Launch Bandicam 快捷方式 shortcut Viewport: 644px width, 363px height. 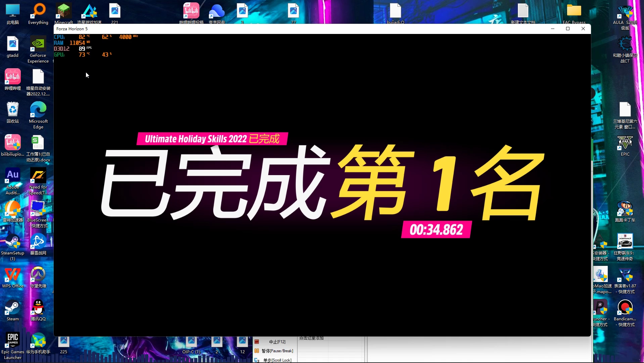click(x=625, y=313)
